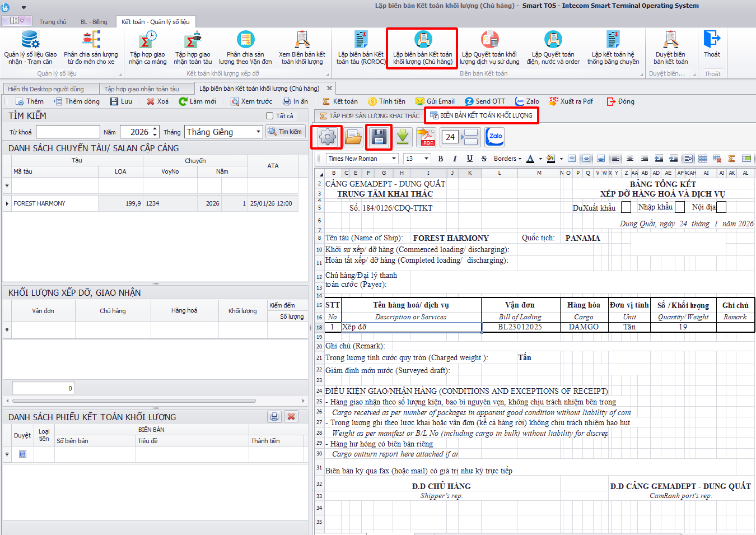Click the floppy disk save icon

click(379, 137)
